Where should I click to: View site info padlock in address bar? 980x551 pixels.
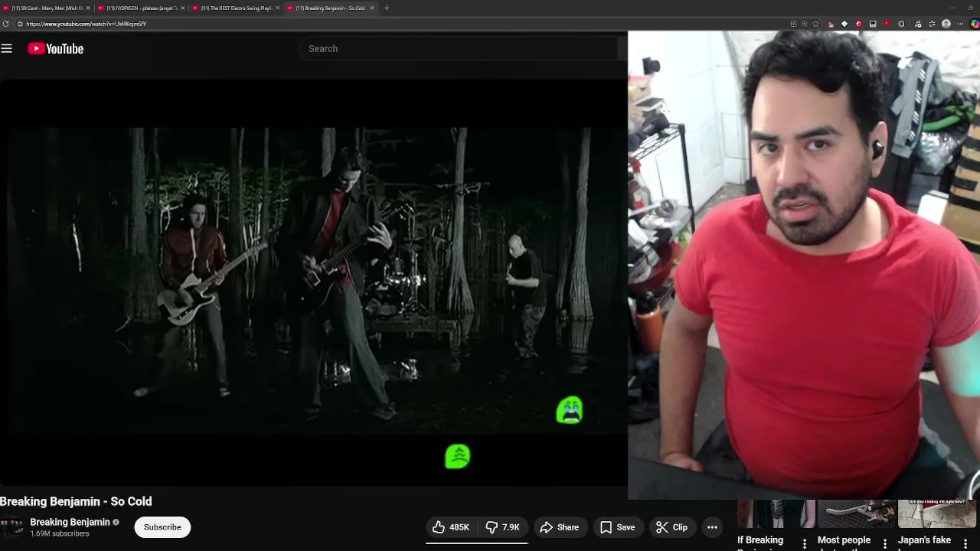20,24
